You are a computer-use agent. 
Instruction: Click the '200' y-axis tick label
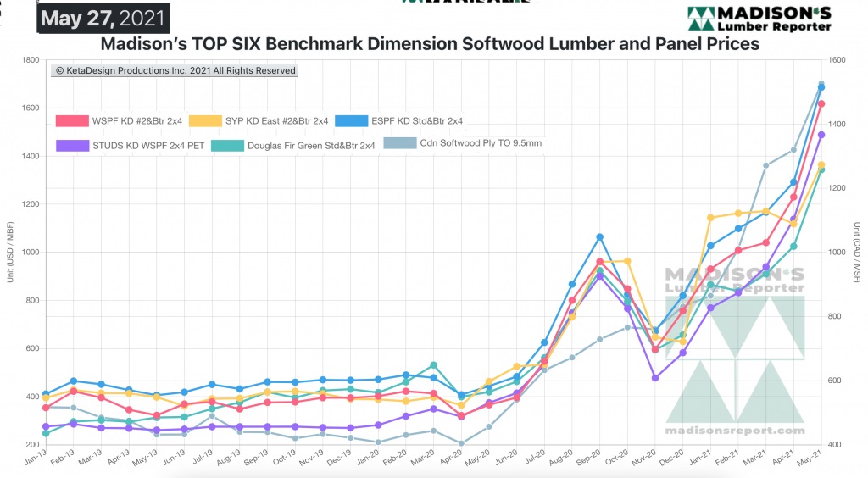[x=33, y=445]
